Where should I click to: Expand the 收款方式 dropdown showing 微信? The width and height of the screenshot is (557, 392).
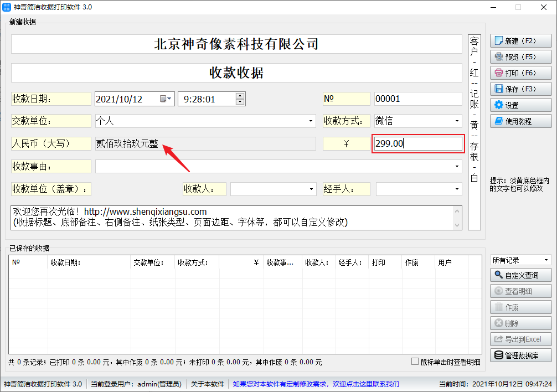click(x=457, y=121)
